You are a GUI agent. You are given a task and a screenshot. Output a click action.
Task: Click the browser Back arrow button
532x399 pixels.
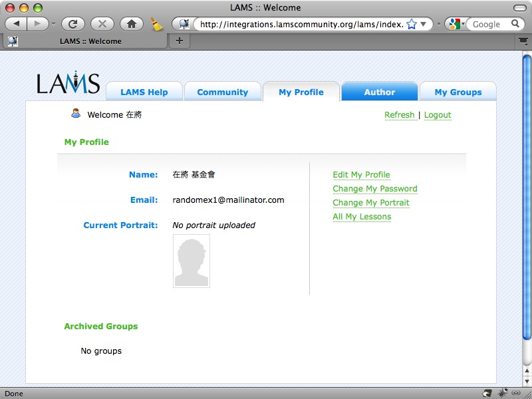coord(17,24)
